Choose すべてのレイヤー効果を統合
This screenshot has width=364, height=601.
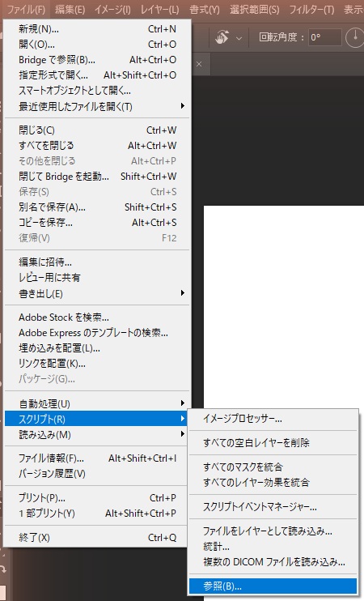point(273,482)
